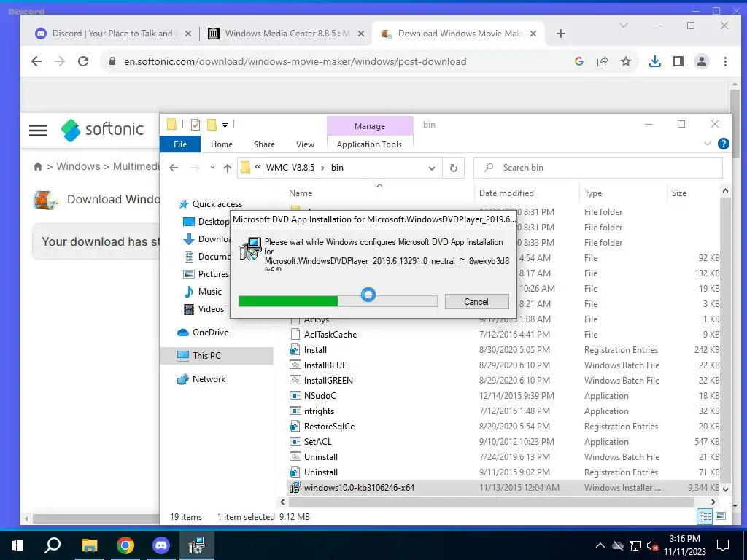This screenshot has width=747, height=560.
Task: Click the share page icon in Chrome
Action: point(603,61)
